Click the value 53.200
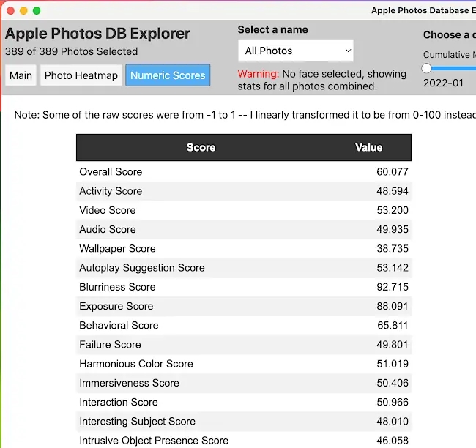 (393, 210)
